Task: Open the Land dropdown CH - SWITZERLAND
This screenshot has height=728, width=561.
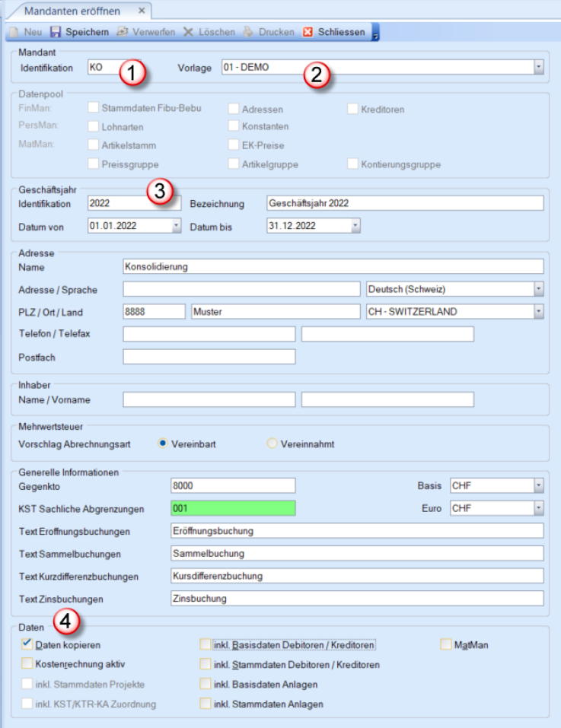Action: click(x=539, y=312)
